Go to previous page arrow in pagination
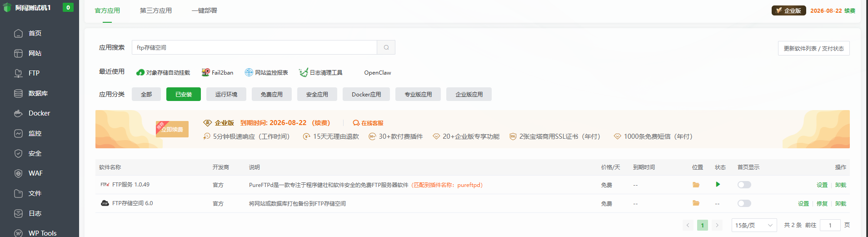Image resolution: width=868 pixels, height=237 pixels. pos(688,225)
